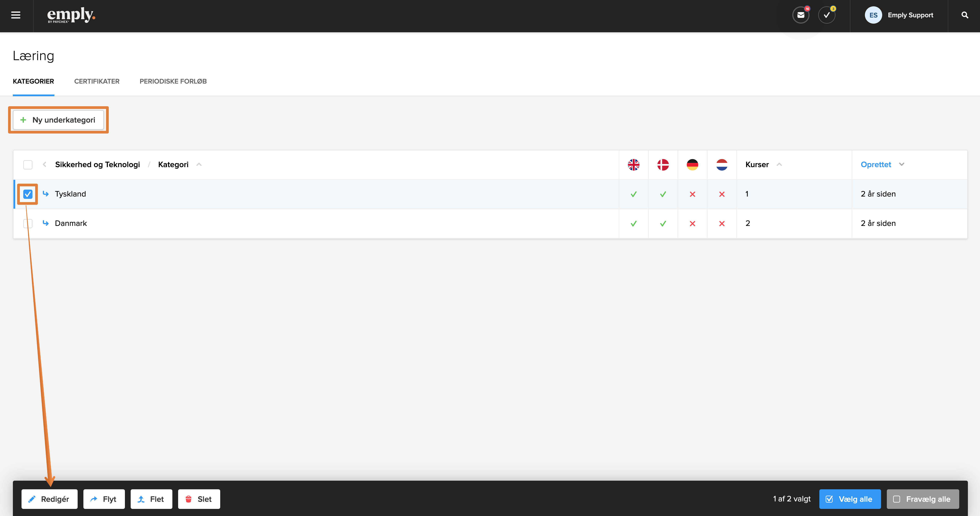980x516 pixels.
Task: Click the search magnifier icon
Action: point(965,15)
